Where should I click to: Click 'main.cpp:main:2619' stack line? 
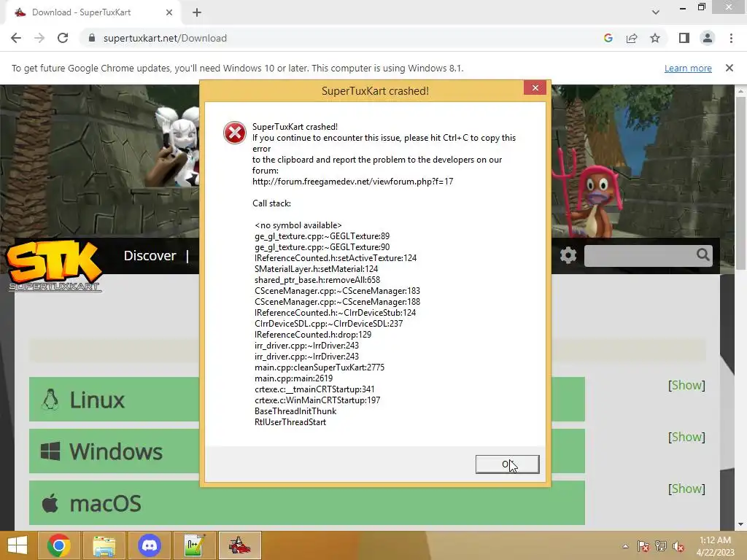point(293,378)
